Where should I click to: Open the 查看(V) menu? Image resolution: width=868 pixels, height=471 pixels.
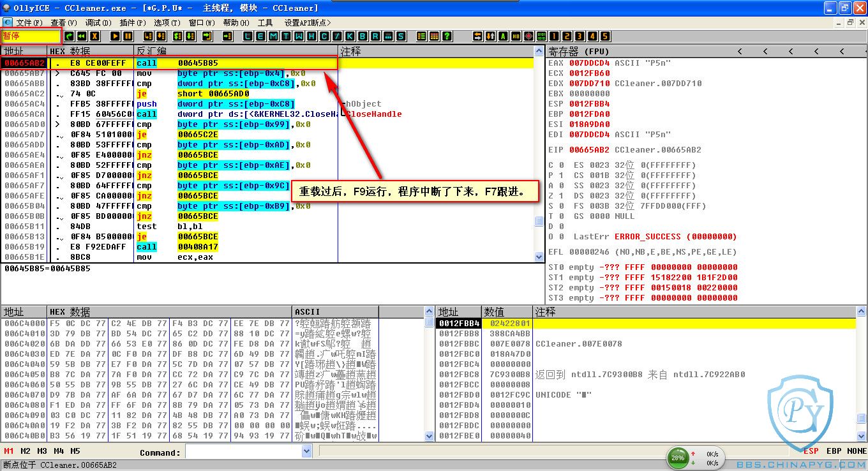[x=64, y=23]
